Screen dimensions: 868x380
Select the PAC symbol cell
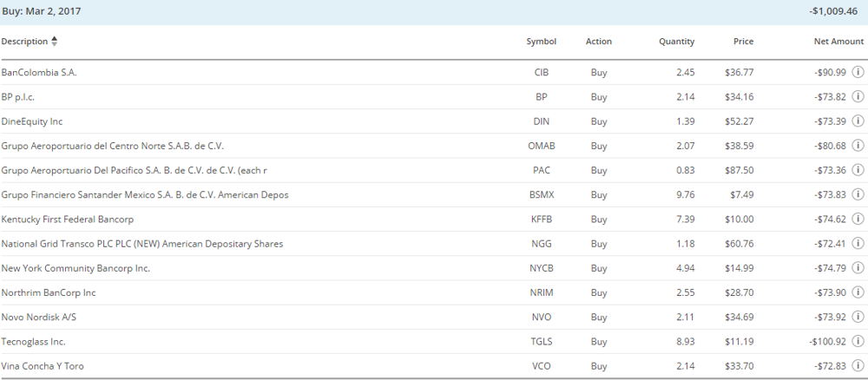point(541,170)
